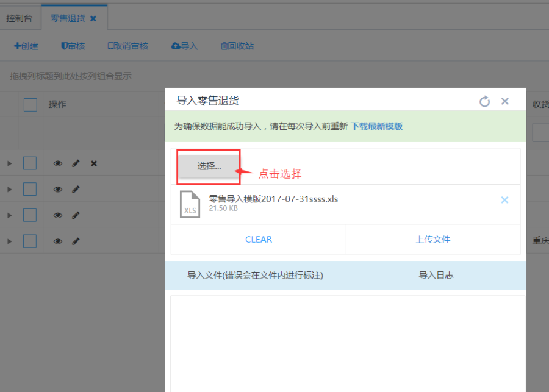Click the eye view icon in last row
Viewport: 549px width, 392px height.
tap(58, 241)
